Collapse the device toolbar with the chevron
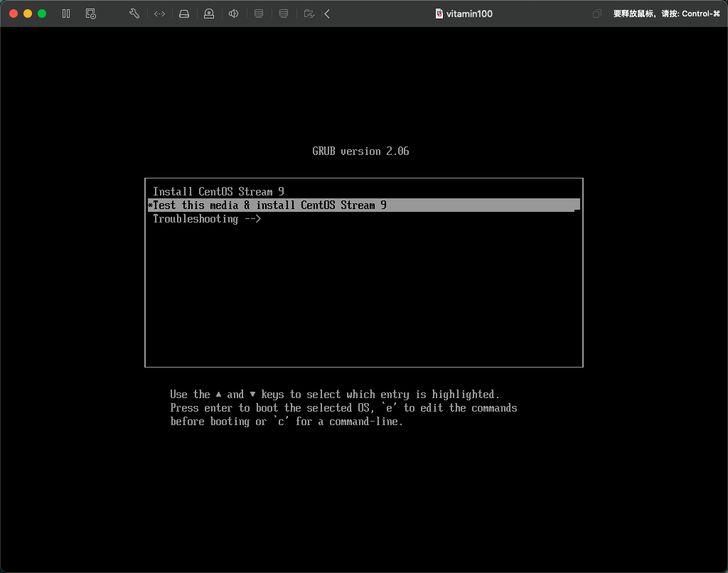Image resolution: width=728 pixels, height=573 pixels. point(327,14)
